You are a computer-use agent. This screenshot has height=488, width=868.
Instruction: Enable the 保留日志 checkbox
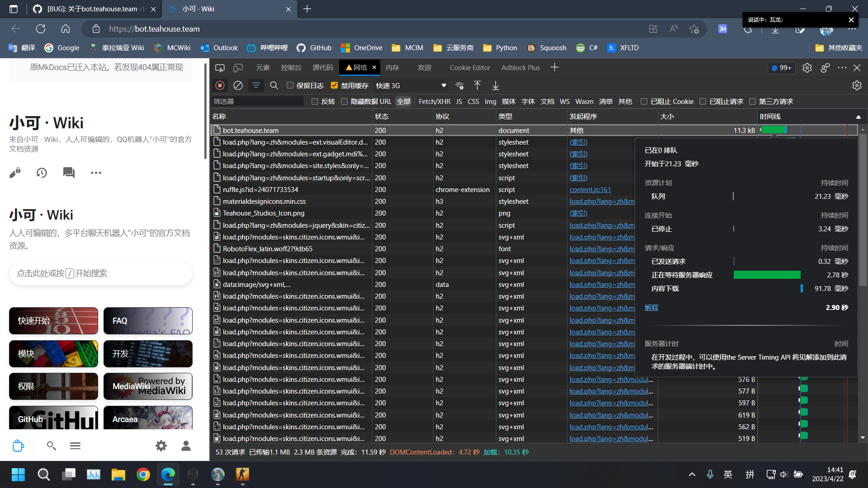click(x=290, y=85)
